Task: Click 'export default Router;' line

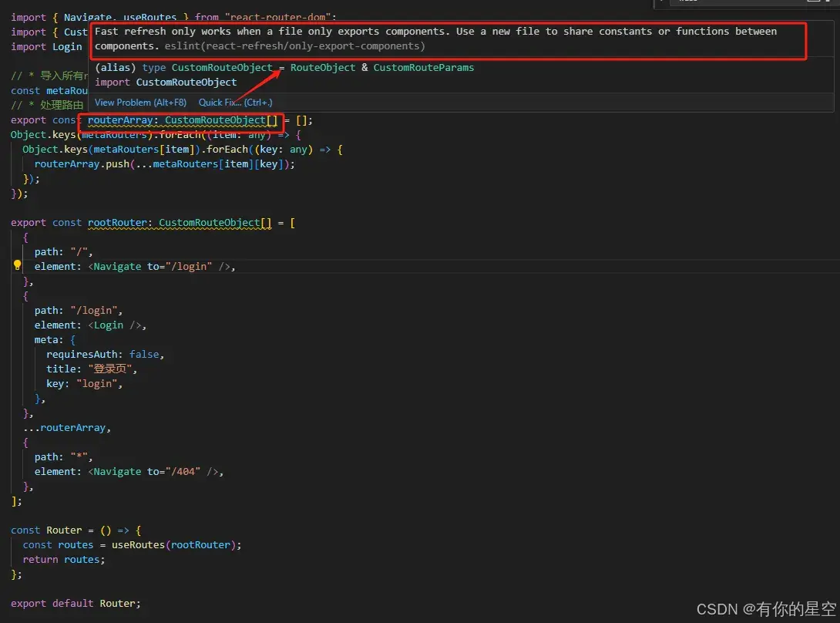Action: pos(76,604)
